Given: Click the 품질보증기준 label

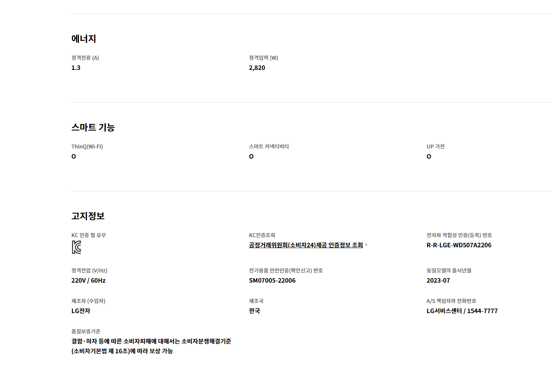Looking at the screenshot, I should 86,331.
